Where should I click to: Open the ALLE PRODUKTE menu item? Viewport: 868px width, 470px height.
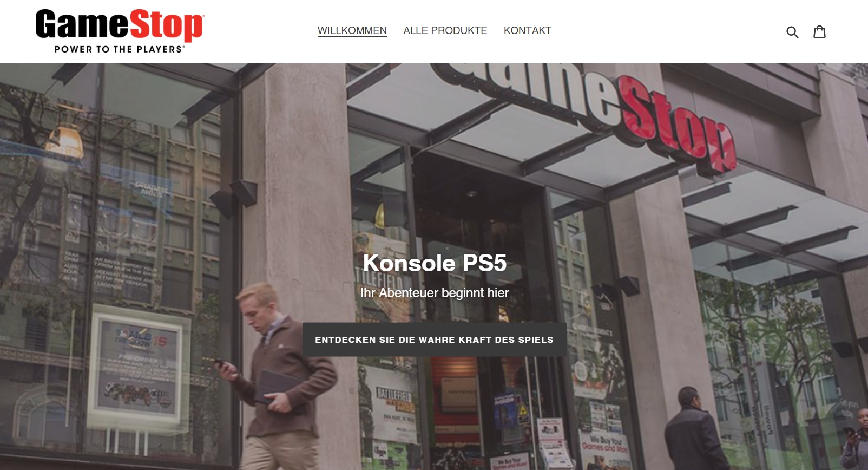pos(445,31)
